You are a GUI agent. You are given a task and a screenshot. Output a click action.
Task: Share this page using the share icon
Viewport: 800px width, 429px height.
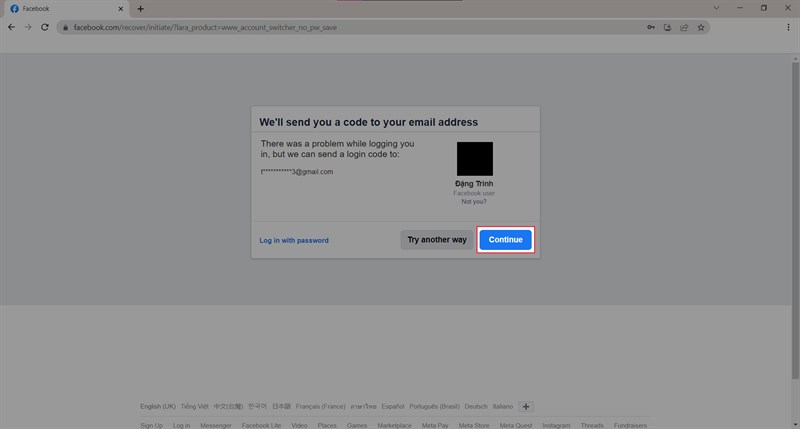(684, 28)
